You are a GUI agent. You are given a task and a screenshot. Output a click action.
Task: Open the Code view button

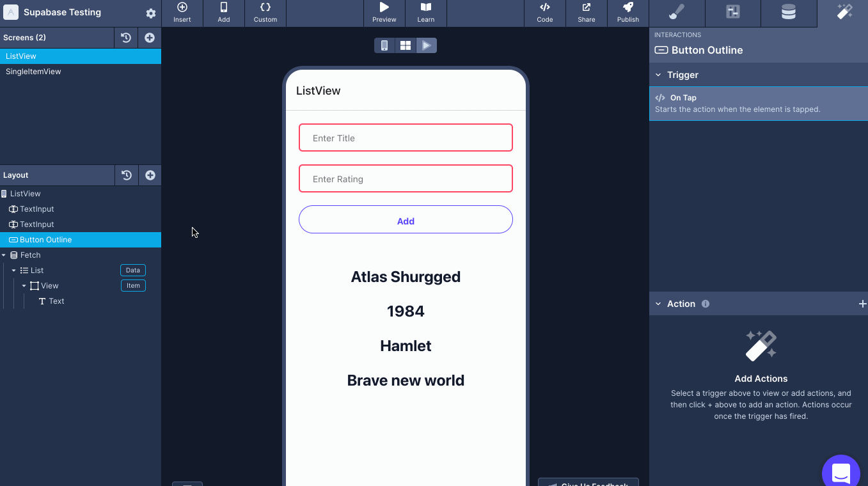tap(545, 13)
